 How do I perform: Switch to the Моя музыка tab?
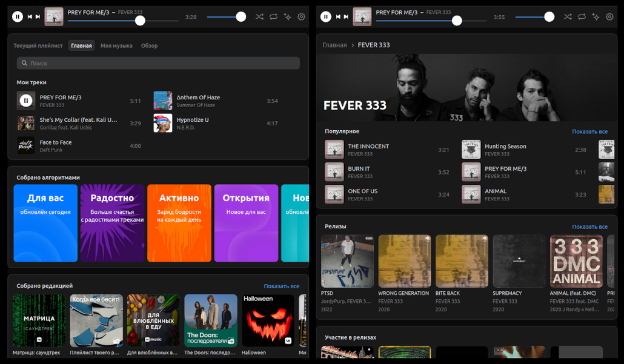[116, 45]
